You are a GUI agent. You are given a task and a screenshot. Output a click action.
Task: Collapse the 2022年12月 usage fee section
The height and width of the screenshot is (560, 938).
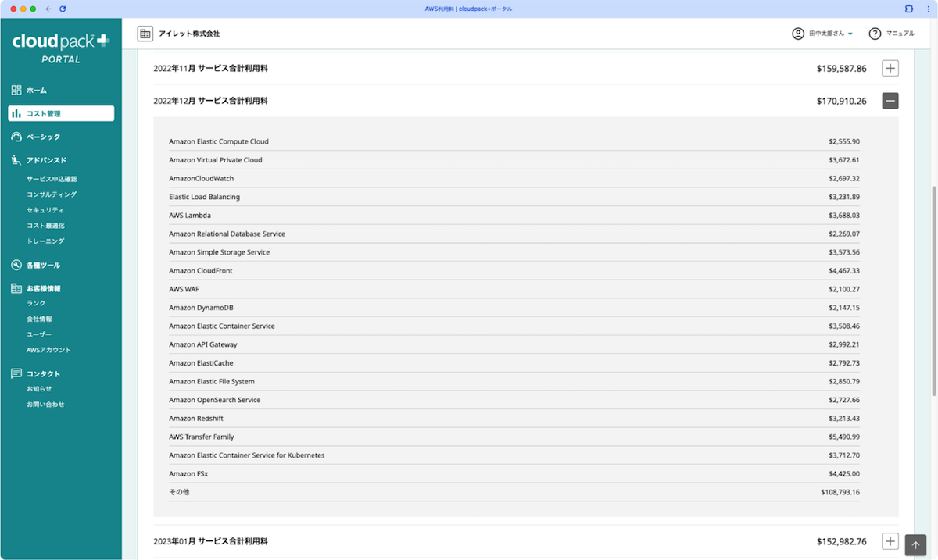click(x=890, y=101)
